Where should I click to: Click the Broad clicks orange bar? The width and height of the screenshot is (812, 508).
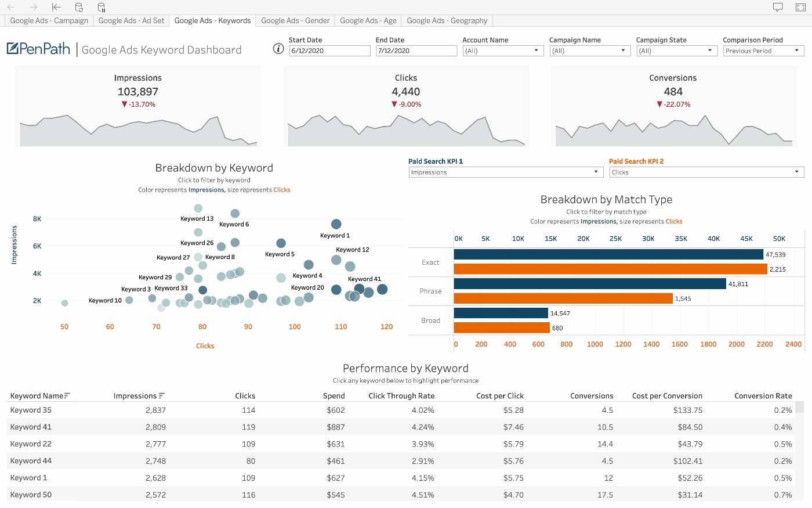pyautogui.click(x=502, y=327)
